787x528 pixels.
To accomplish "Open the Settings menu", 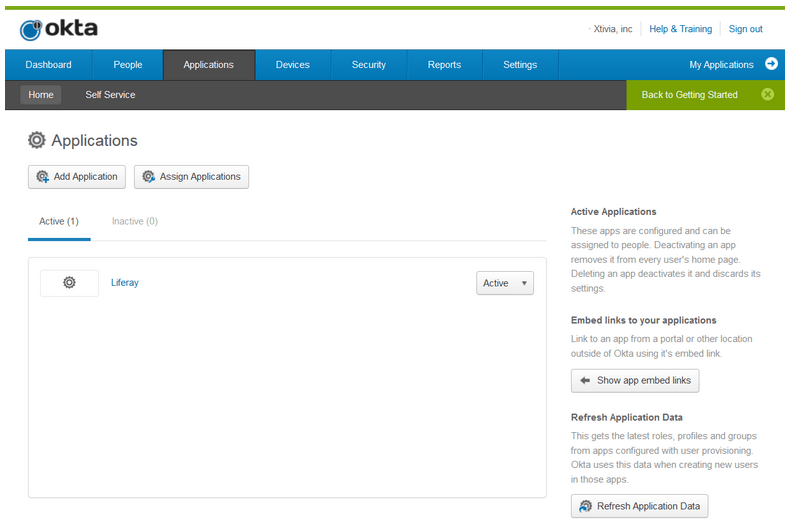I will tap(520, 65).
